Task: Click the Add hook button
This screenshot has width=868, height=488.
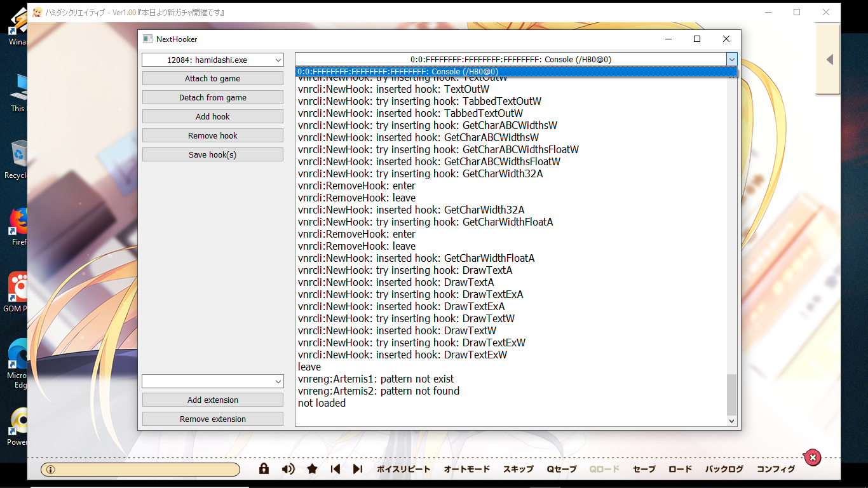Action: pyautogui.click(x=213, y=117)
